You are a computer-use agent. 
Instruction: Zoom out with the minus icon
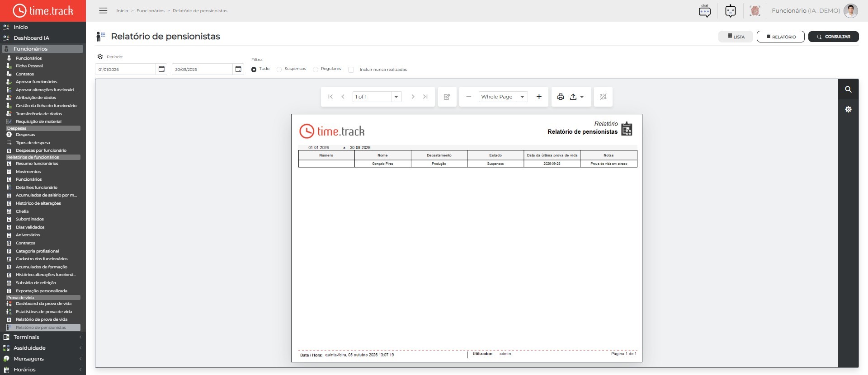tap(469, 97)
